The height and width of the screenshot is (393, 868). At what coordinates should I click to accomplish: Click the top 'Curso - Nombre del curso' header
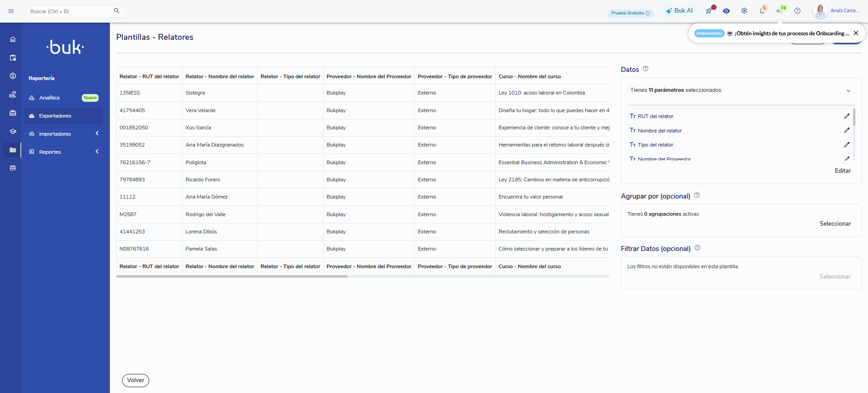(530, 76)
